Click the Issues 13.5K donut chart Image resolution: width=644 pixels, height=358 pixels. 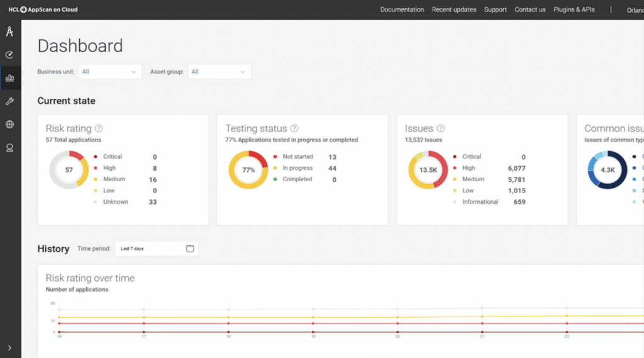click(428, 170)
